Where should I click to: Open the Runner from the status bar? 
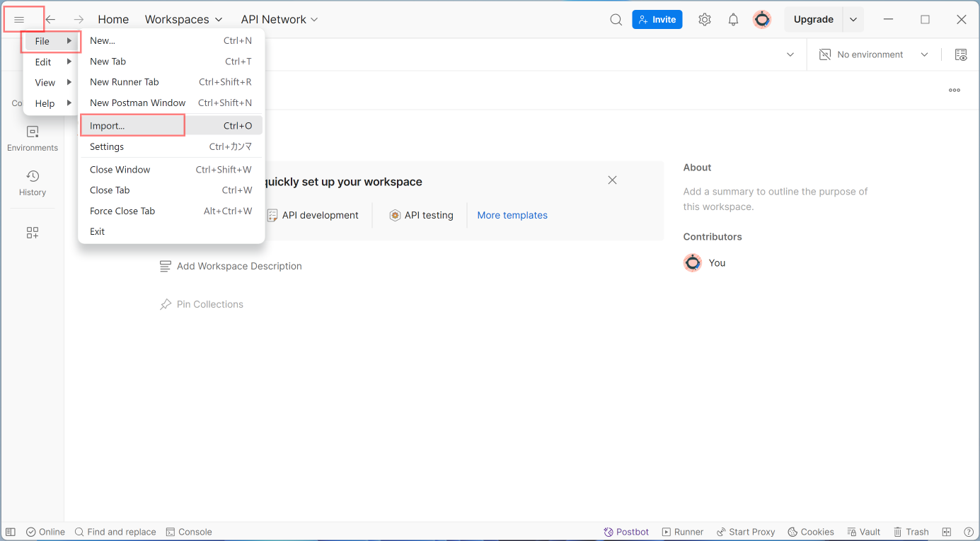click(x=682, y=531)
